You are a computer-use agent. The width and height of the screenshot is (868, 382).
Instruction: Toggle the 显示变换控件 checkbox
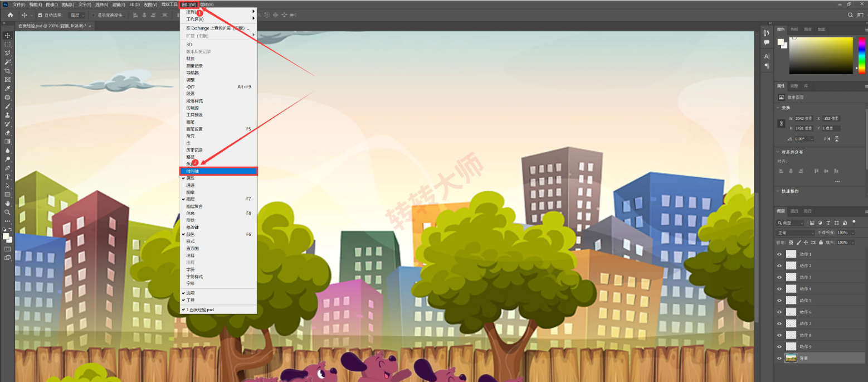pos(93,15)
